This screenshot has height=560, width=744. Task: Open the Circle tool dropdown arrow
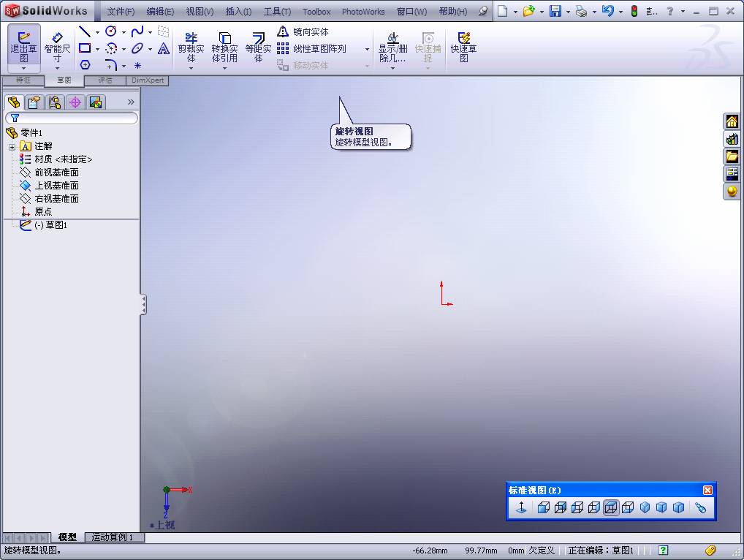click(x=124, y=32)
